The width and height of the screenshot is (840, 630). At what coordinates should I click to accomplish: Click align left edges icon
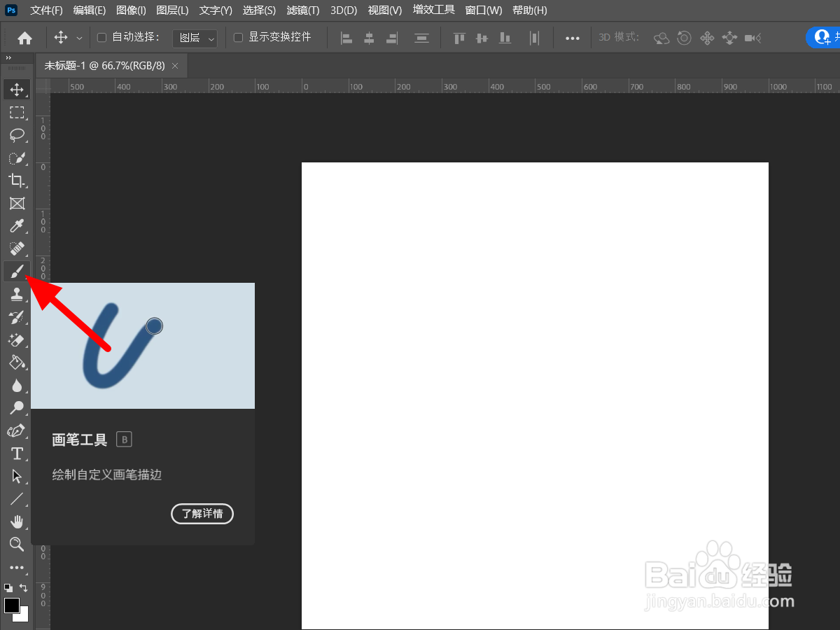[x=346, y=38]
